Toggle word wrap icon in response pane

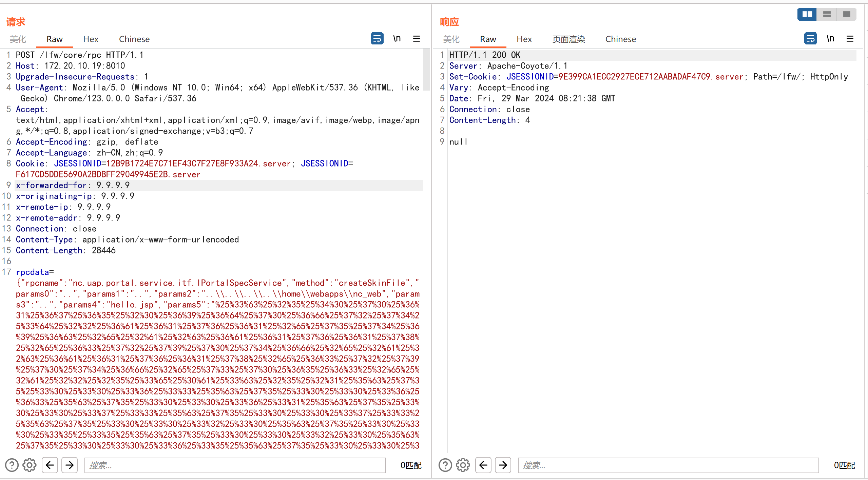(x=810, y=39)
